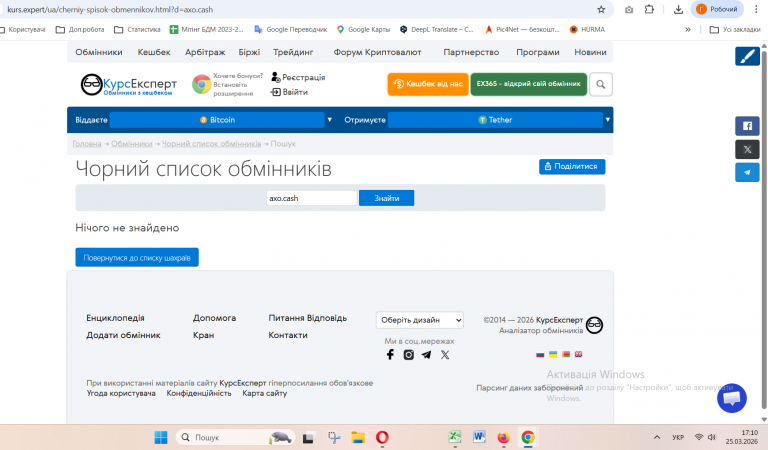Click the page vertical scrollbar
768x450 pixels.
(764, 230)
